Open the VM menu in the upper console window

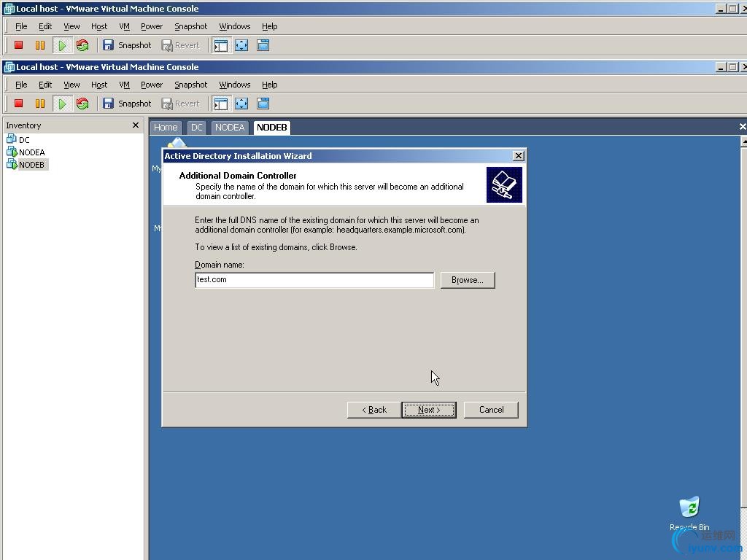click(x=124, y=26)
